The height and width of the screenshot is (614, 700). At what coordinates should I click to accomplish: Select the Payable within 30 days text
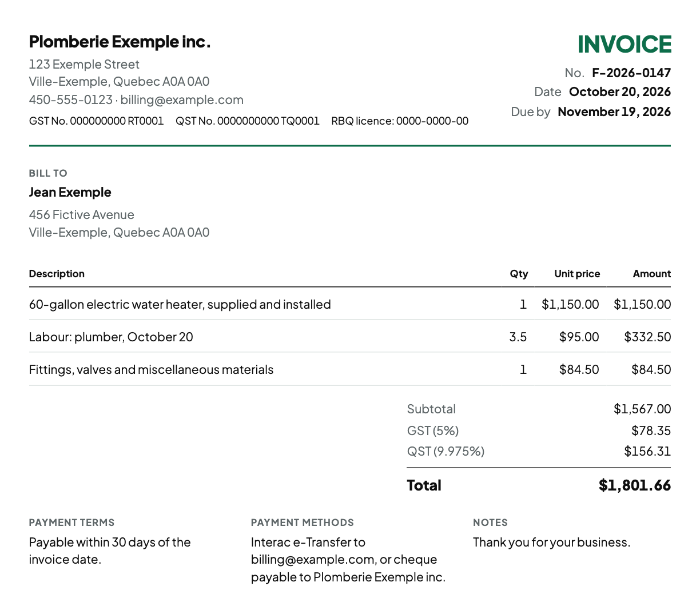coord(110,551)
